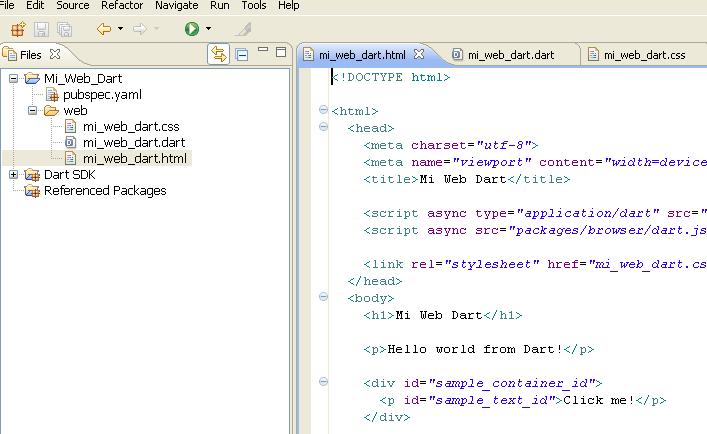Viewport: 707px width, 434px height.
Task: Click the mi_web_dart.dart file icon in tree
Action: [x=70, y=142]
